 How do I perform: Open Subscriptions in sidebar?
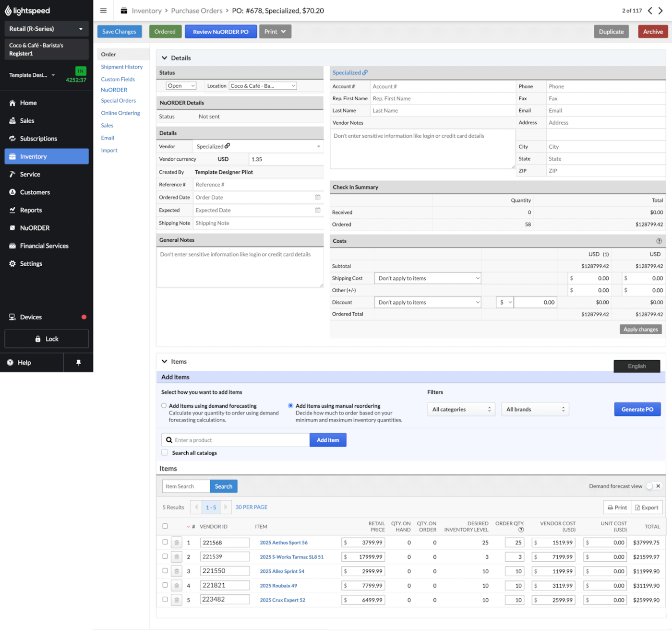point(47,139)
